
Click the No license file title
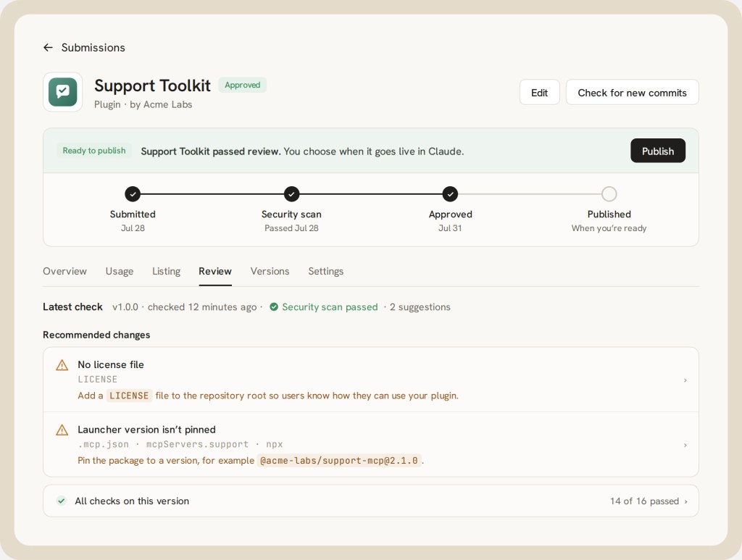[111, 364]
